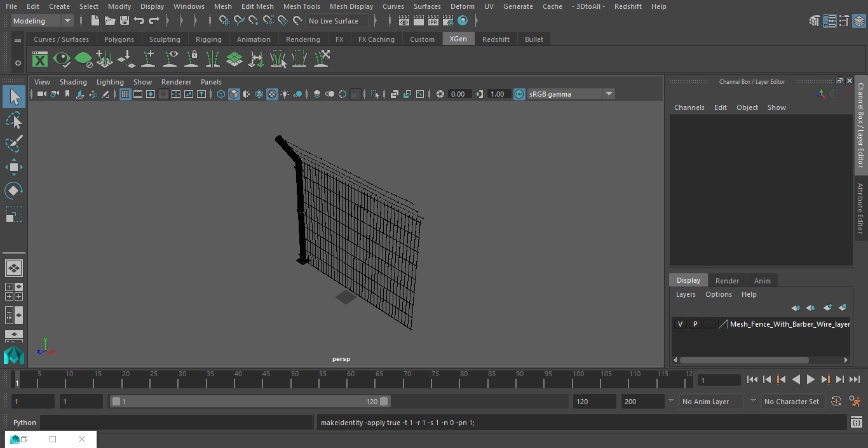Go to start of playback range
The height and width of the screenshot is (448, 868).
coord(752,379)
